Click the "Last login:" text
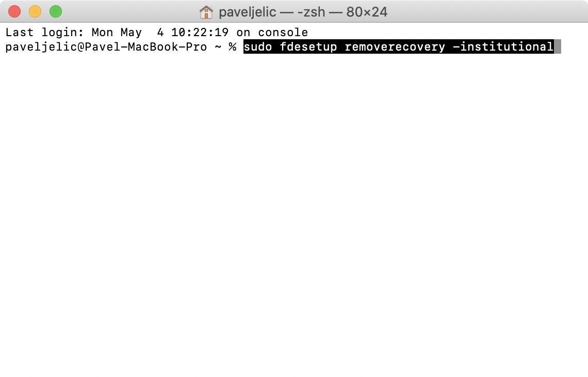 (x=45, y=33)
